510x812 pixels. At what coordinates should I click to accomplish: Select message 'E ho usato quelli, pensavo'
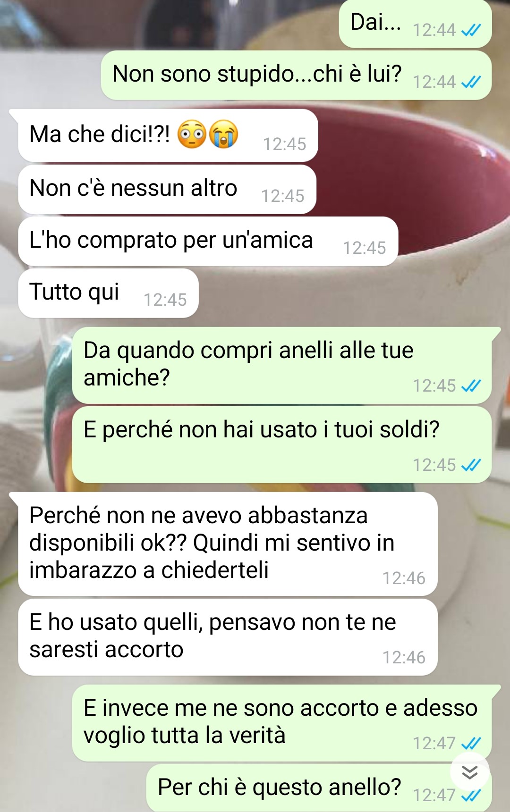[228, 637]
